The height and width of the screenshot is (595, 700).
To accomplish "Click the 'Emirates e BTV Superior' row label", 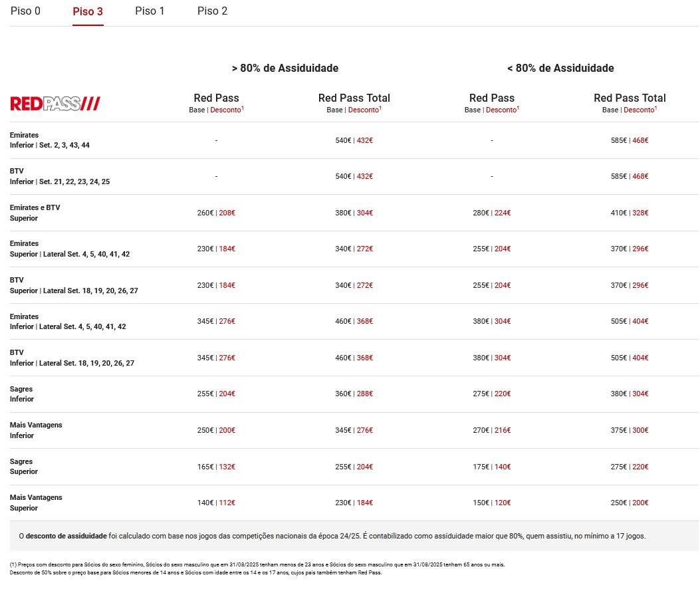I will tap(35, 213).
